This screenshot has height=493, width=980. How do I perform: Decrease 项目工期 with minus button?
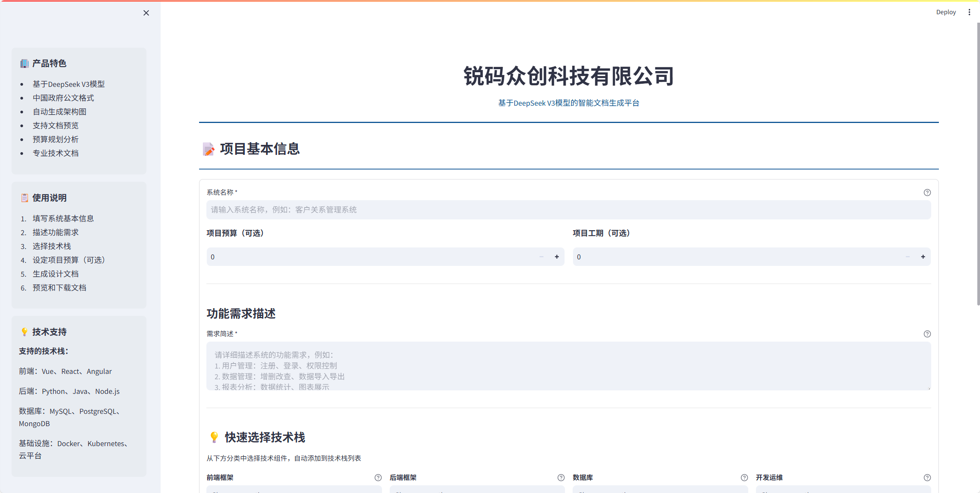point(908,257)
